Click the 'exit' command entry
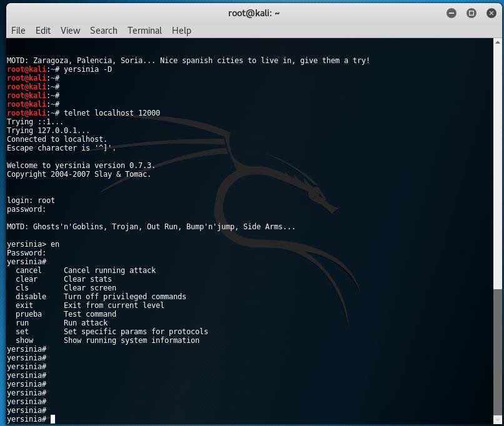Screen dimensions: 504x426 coord(24,305)
